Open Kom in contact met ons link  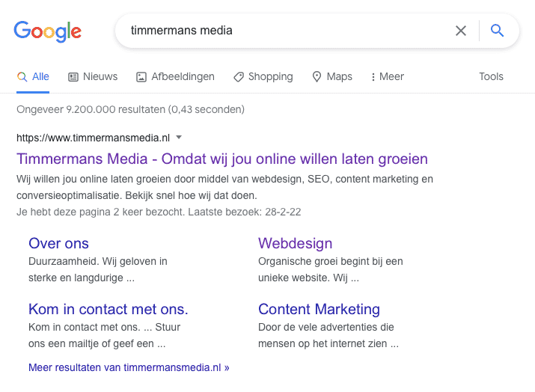coord(108,309)
